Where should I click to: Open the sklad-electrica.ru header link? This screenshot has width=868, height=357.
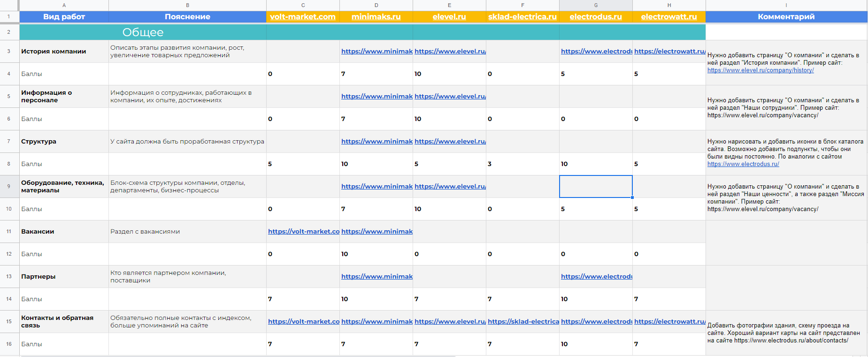point(522,17)
